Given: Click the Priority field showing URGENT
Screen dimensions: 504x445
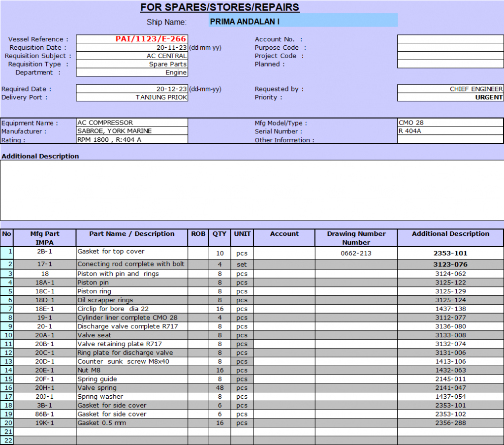Looking at the screenshot, I should point(450,97).
